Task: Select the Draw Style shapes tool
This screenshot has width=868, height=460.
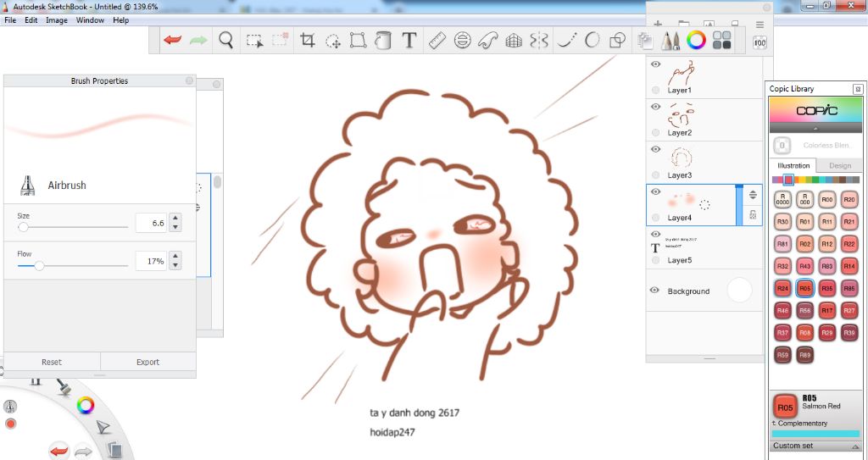Action: (x=617, y=41)
